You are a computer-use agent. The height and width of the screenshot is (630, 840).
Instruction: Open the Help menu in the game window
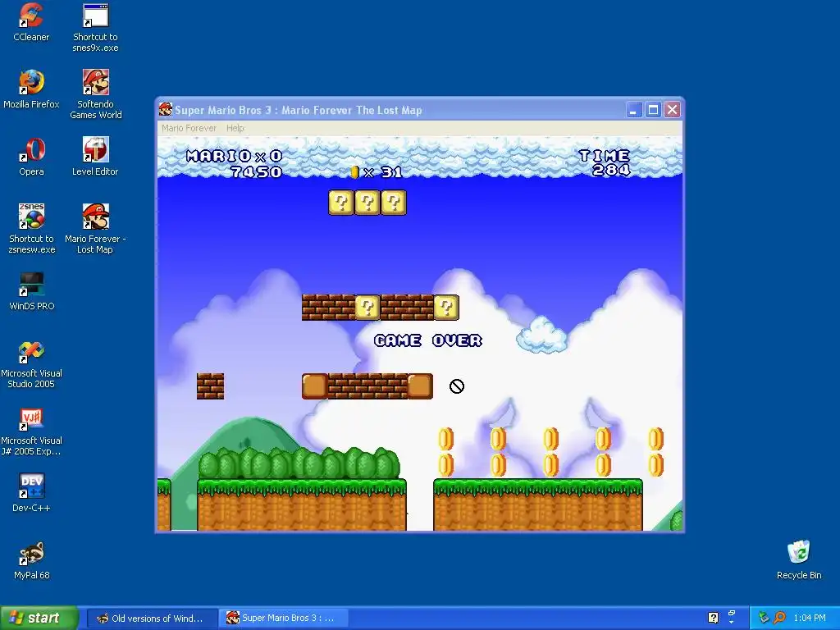pyautogui.click(x=235, y=128)
